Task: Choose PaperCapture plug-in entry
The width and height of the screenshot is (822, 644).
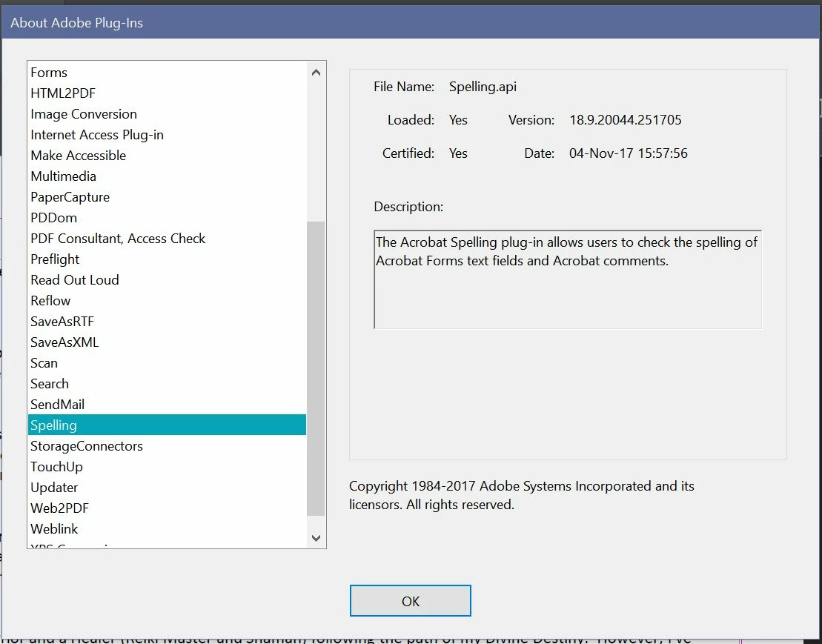Action: tap(167, 197)
